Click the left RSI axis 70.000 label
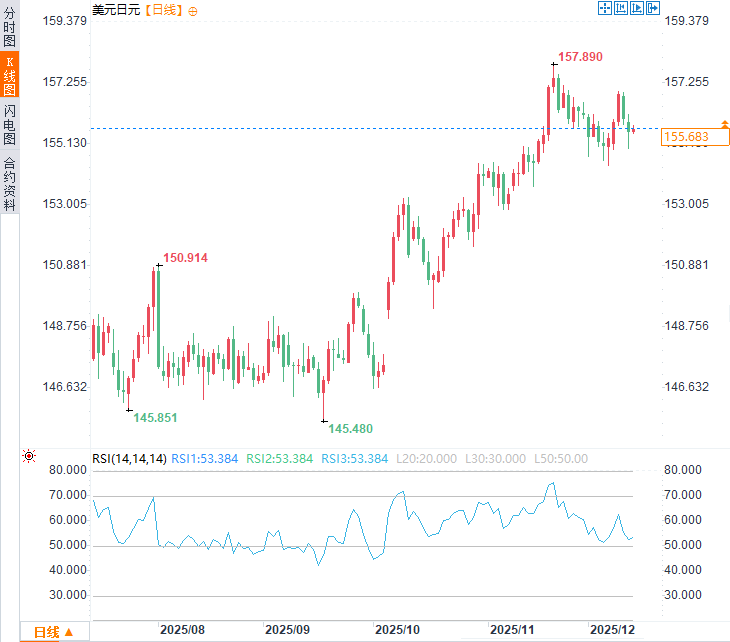Image resolution: width=730 pixels, height=642 pixels. point(68,495)
